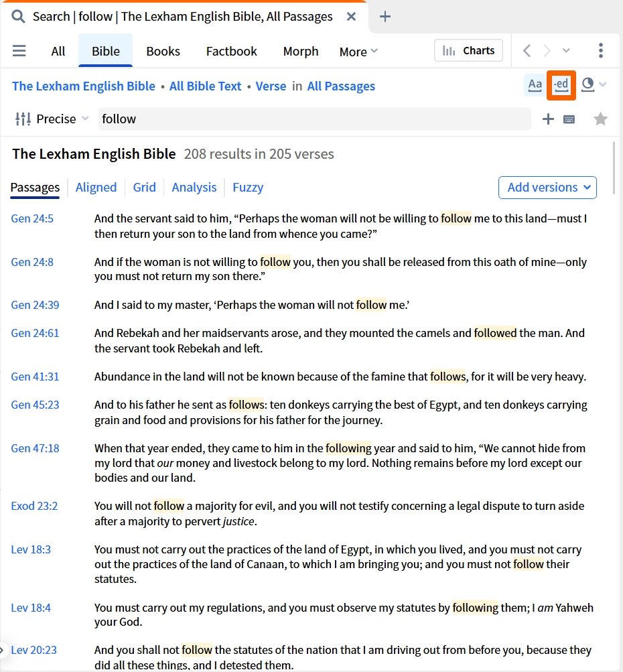
Task: Toggle match all word forms -ed
Action: coord(561,85)
